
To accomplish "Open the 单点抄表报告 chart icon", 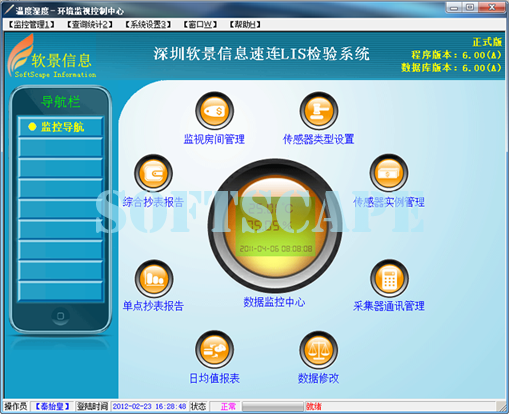I will [x=154, y=279].
